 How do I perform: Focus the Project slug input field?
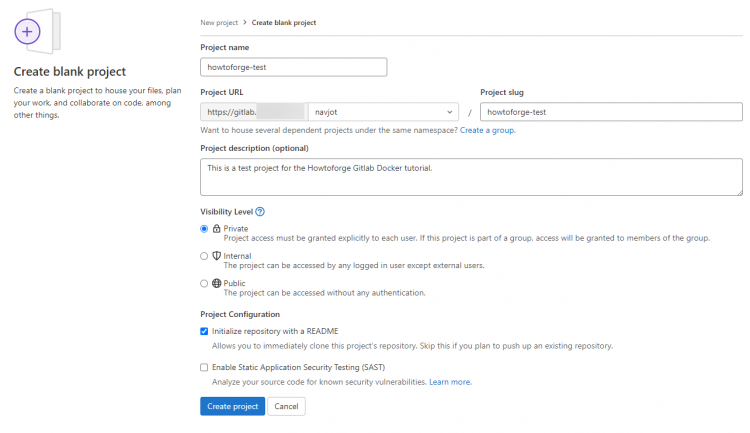611,112
